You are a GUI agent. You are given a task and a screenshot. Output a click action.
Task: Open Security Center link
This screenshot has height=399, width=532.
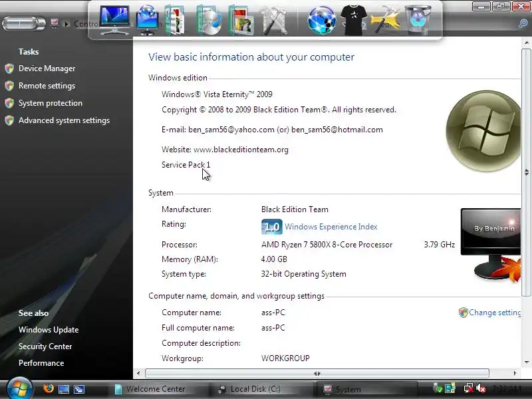45,346
